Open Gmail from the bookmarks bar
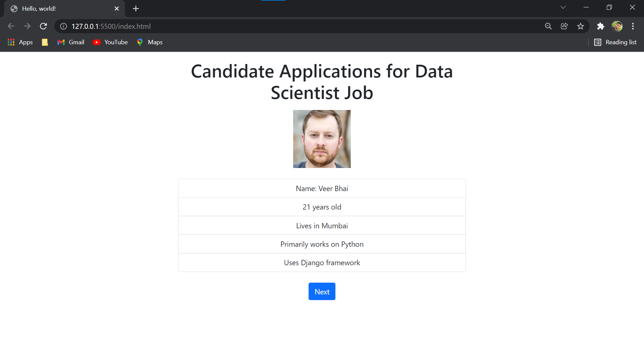 point(70,42)
